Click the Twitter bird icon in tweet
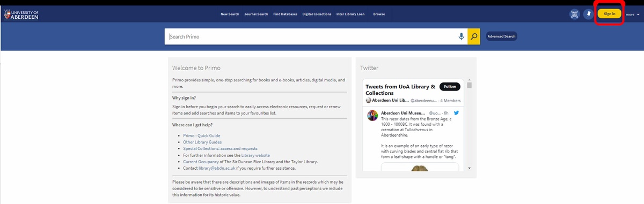The image size is (644, 204). click(456, 113)
